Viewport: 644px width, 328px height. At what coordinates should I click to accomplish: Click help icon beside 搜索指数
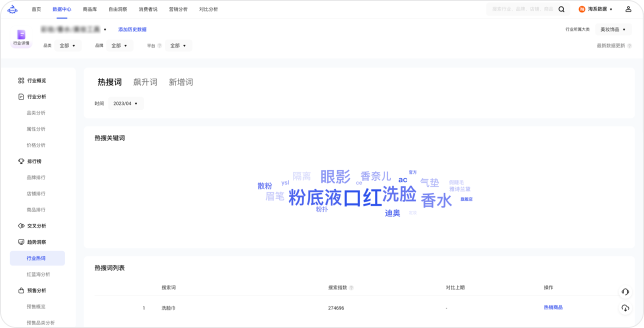[x=351, y=288]
